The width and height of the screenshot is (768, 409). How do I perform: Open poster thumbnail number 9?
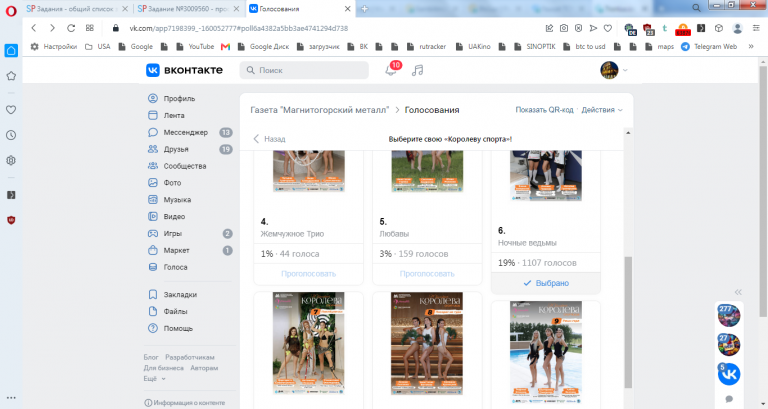pos(546,353)
